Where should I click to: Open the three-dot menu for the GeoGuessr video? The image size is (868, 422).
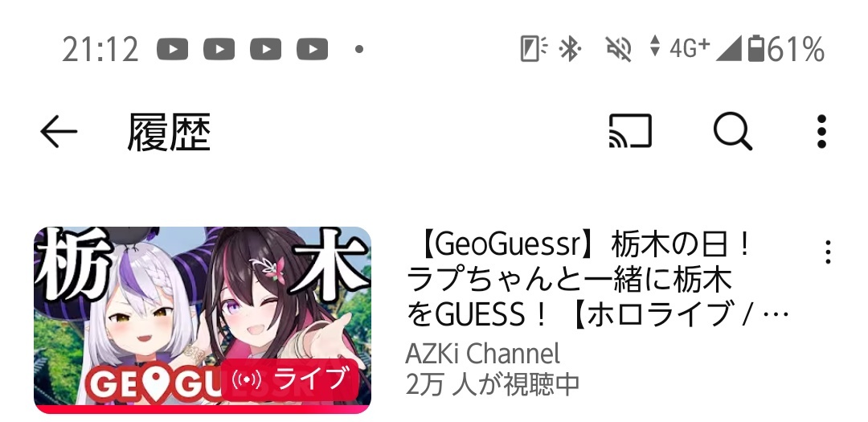tap(828, 252)
